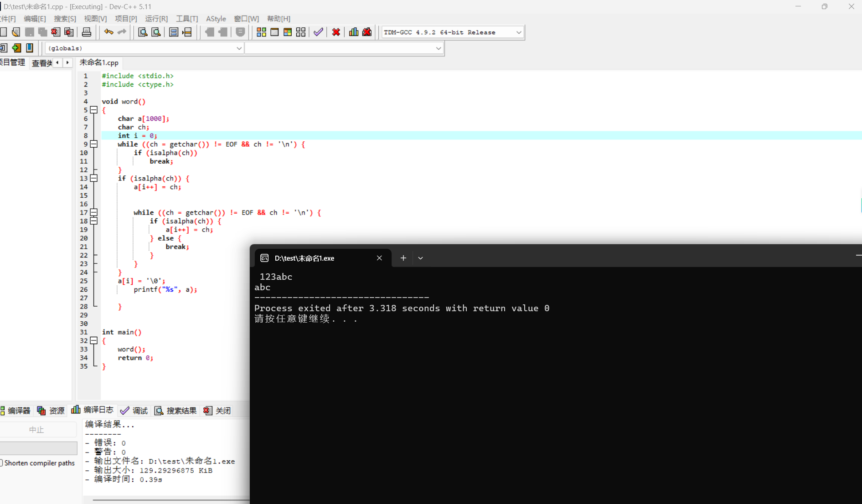The width and height of the screenshot is (862, 504).
Task: Open Find with the magnifier icon
Action: (143, 32)
